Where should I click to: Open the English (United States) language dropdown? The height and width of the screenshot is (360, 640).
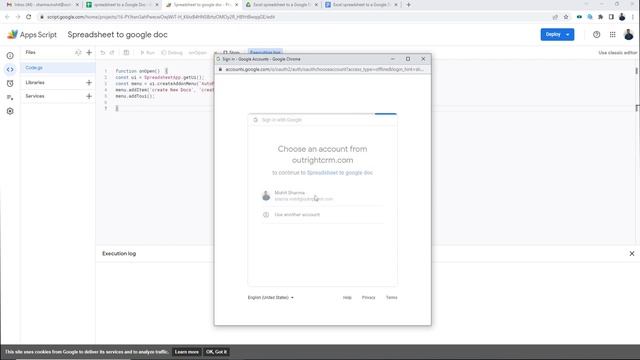pos(271,298)
